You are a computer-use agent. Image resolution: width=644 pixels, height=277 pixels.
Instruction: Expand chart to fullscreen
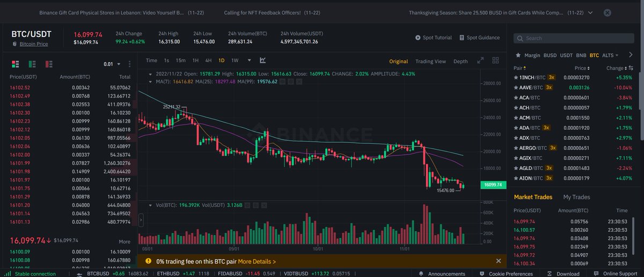(x=480, y=61)
